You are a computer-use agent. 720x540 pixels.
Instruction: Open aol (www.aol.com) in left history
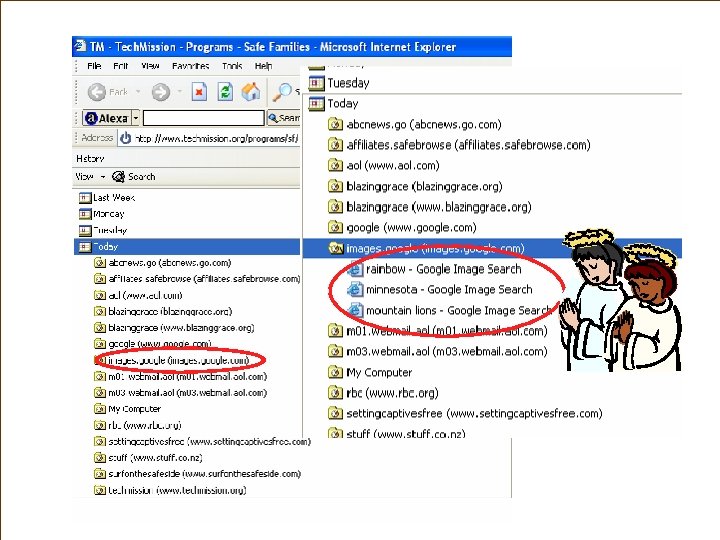click(x=138, y=295)
